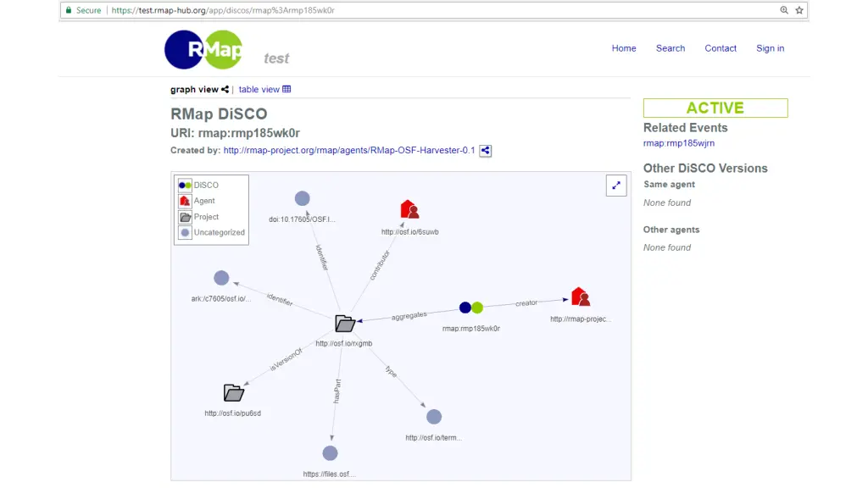Click the 'http://osf.io/6suwb' node label
Image resolution: width=868 pixels, height=488 pixels.
coord(409,232)
